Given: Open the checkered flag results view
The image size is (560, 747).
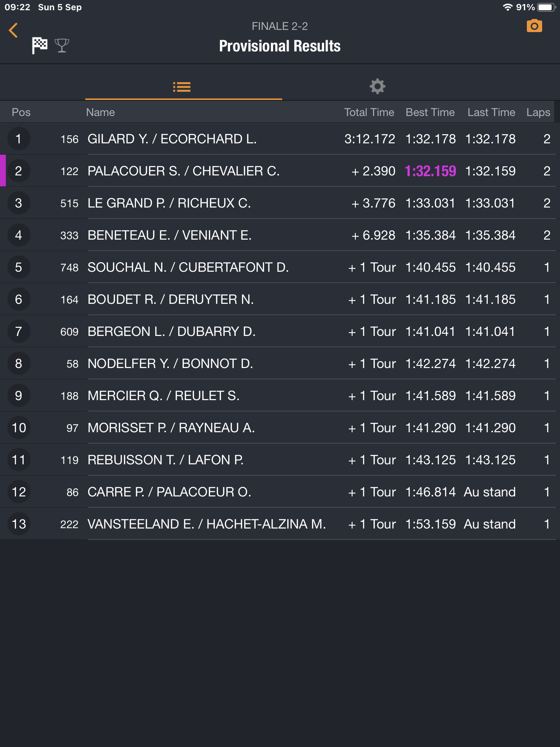Looking at the screenshot, I should [39, 45].
